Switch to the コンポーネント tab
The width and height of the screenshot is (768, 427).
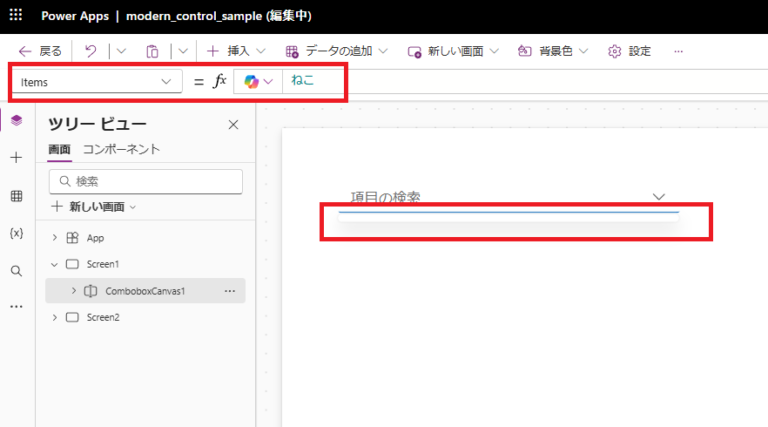pos(121,149)
